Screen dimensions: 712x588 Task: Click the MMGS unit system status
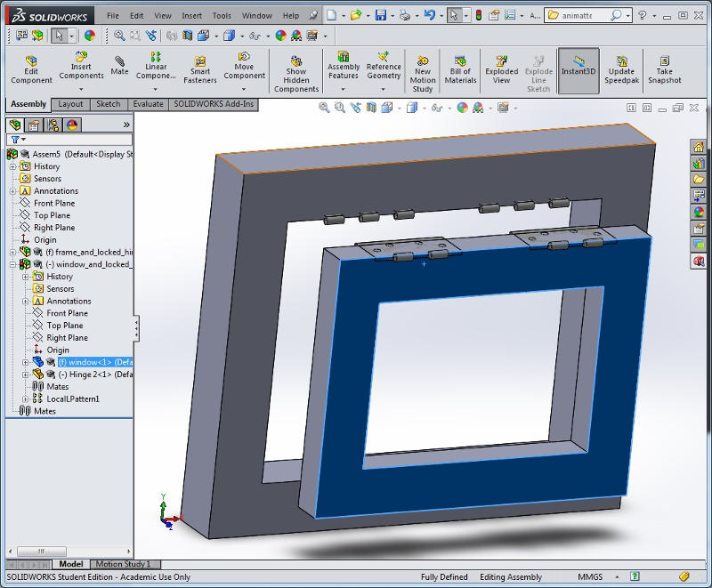[x=590, y=577]
